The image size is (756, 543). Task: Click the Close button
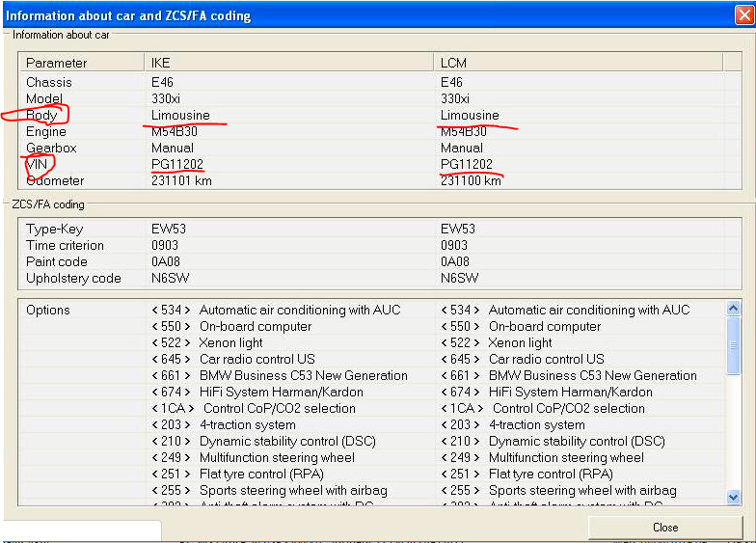664,528
